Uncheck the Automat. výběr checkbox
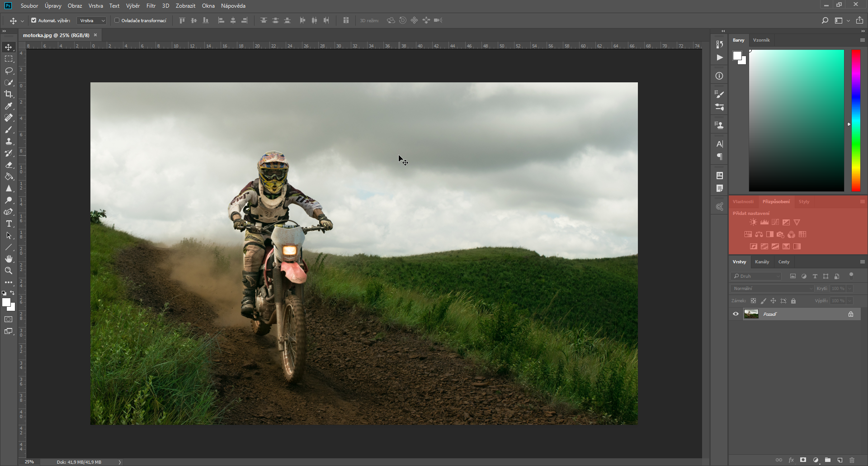Viewport: 868px width, 466px height. 34,20
